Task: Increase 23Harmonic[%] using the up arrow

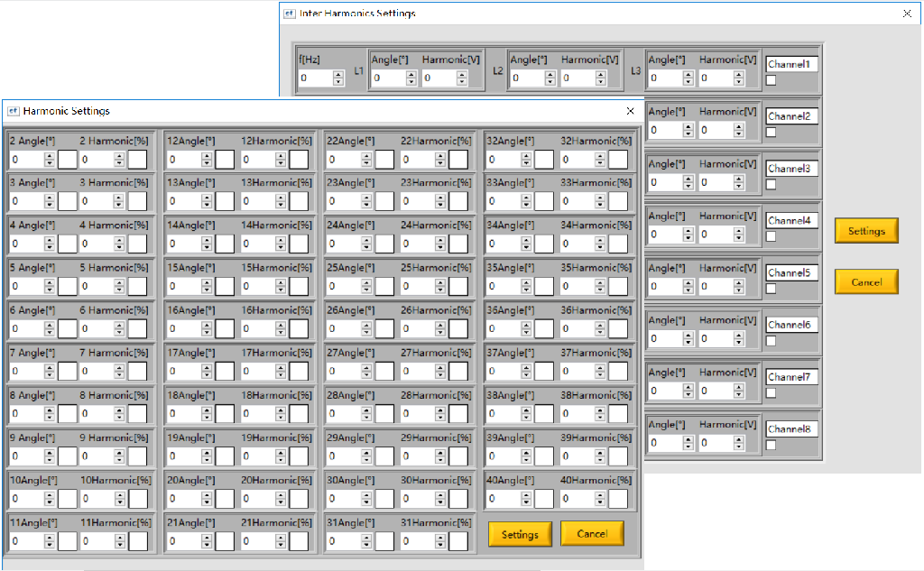Action: click(x=440, y=198)
